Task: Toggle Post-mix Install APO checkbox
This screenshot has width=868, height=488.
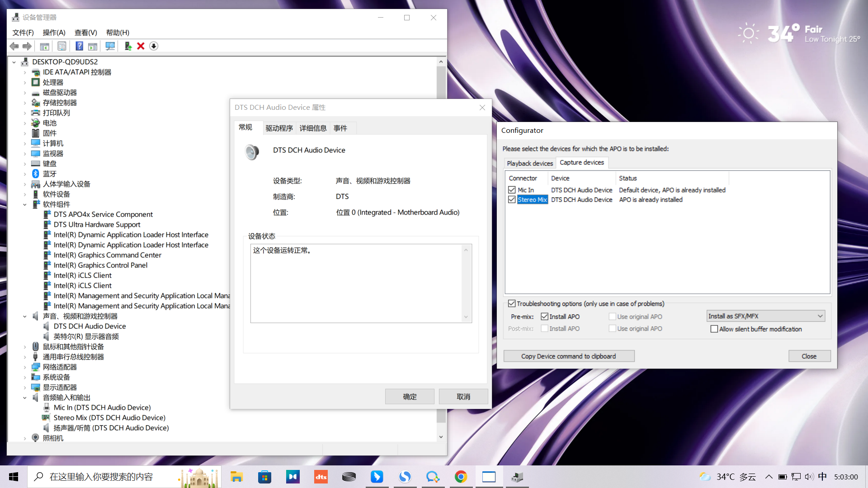Action: tap(545, 328)
